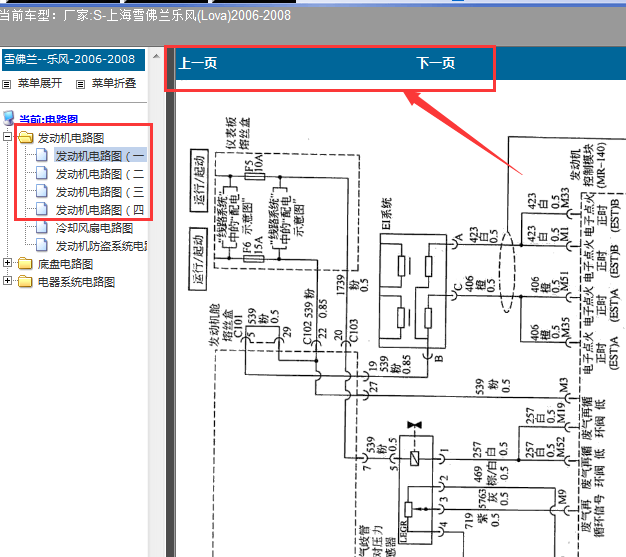Go to previous page via 上一页
The image size is (626, 557).
198,63
